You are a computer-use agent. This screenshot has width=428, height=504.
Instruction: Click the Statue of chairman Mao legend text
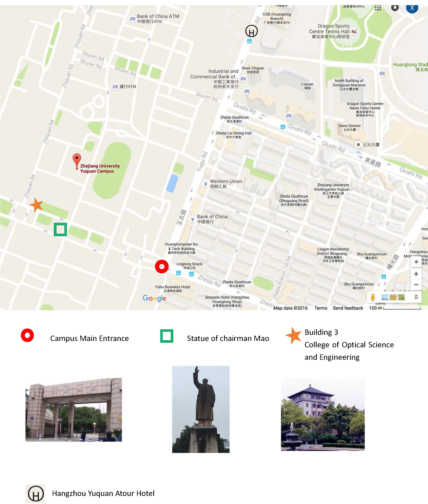(x=228, y=338)
